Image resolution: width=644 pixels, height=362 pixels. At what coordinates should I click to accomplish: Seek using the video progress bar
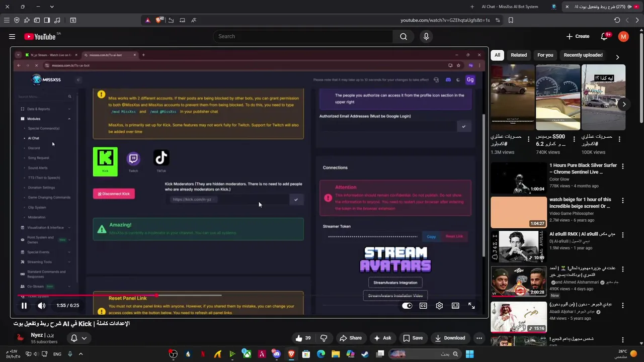pyautogui.click(x=249, y=295)
